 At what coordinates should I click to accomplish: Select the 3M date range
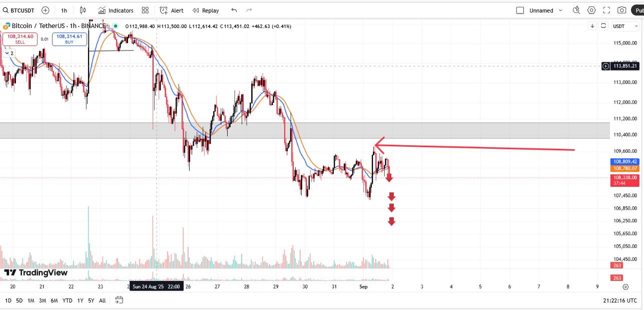click(43, 300)
